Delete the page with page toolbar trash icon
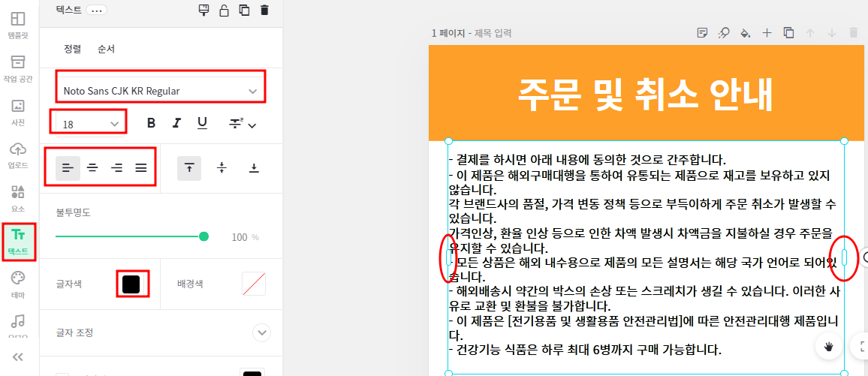 [x=853, y=33]
